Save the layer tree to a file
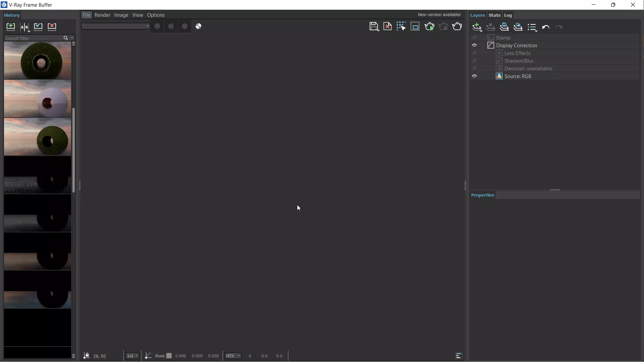This screenshot has width=644, height=362. coord(505,27)
